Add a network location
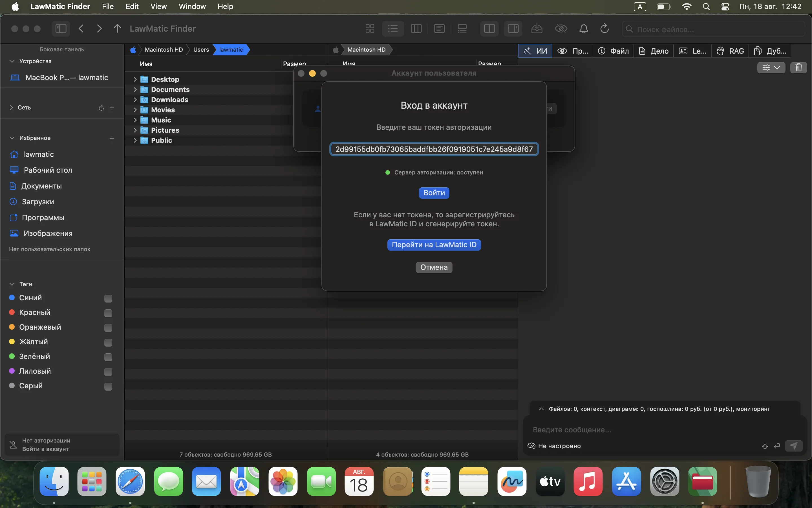 [x=112, y=108]
